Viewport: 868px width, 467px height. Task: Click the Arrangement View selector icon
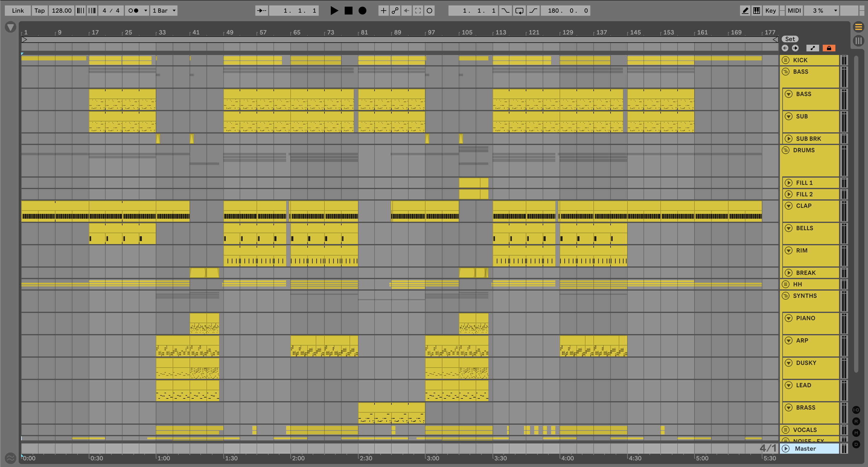[x=858, y=27]
